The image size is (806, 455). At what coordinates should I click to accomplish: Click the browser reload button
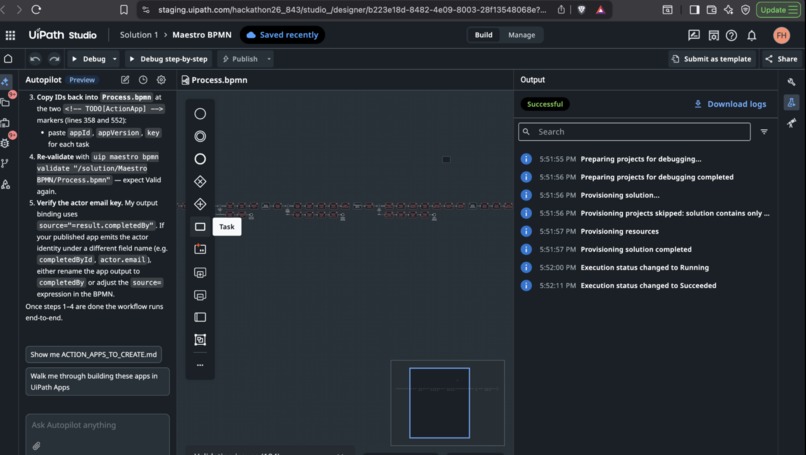(36, 10)
